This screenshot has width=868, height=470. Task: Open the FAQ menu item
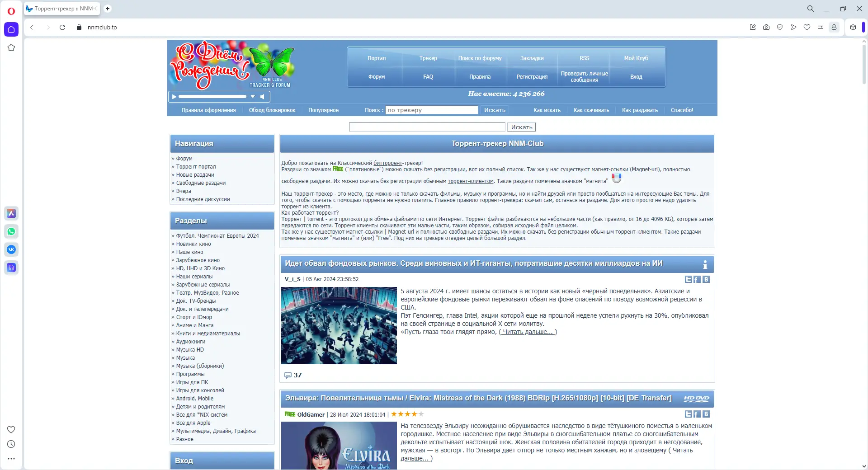click(428, 77)
